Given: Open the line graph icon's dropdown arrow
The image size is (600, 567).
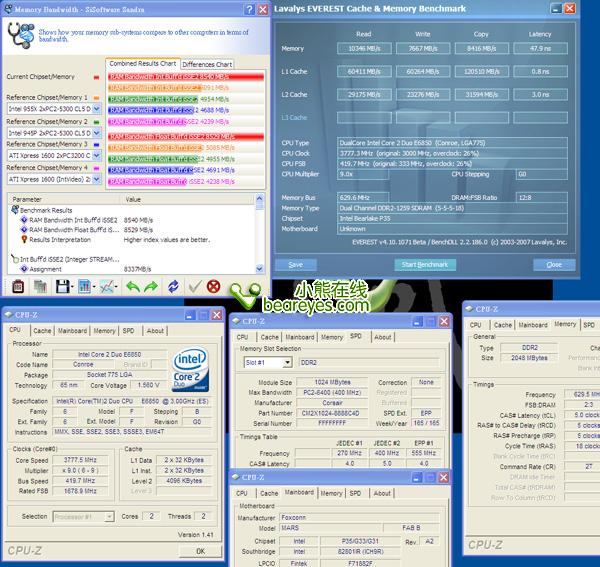Looking at the screenshot, I should tap(116, 286).
